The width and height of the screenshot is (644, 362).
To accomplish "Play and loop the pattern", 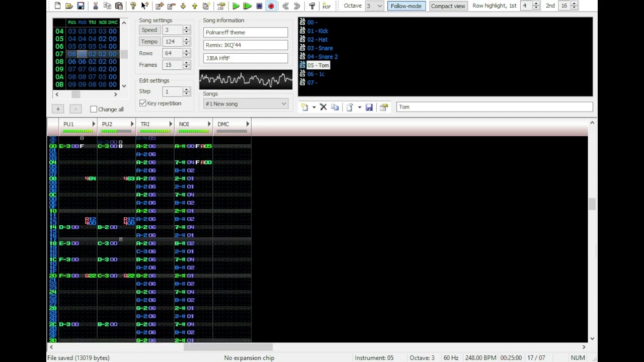I will [x=248, y=6].
